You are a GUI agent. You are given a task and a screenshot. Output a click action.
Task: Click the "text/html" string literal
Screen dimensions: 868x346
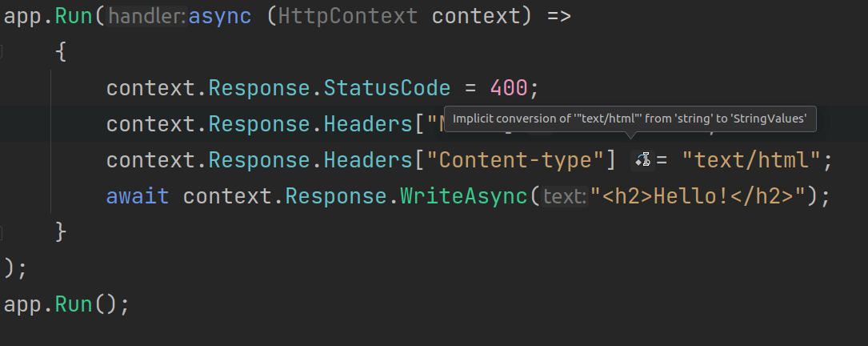(750, 160)
